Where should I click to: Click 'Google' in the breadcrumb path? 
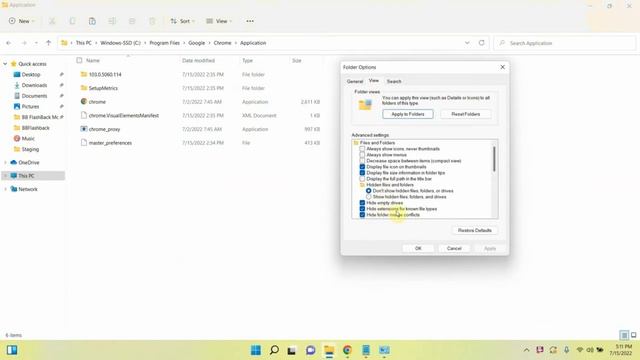(x=196, y=43)
